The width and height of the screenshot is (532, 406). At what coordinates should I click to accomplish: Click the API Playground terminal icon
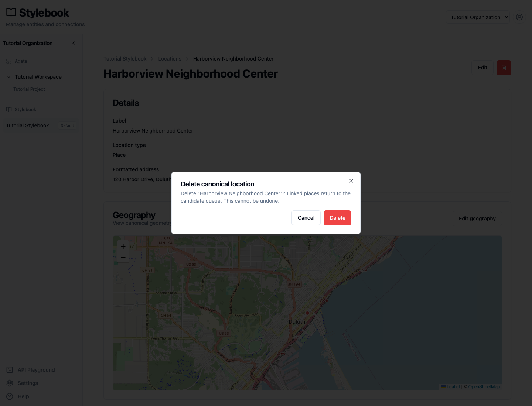click(10, 370)
